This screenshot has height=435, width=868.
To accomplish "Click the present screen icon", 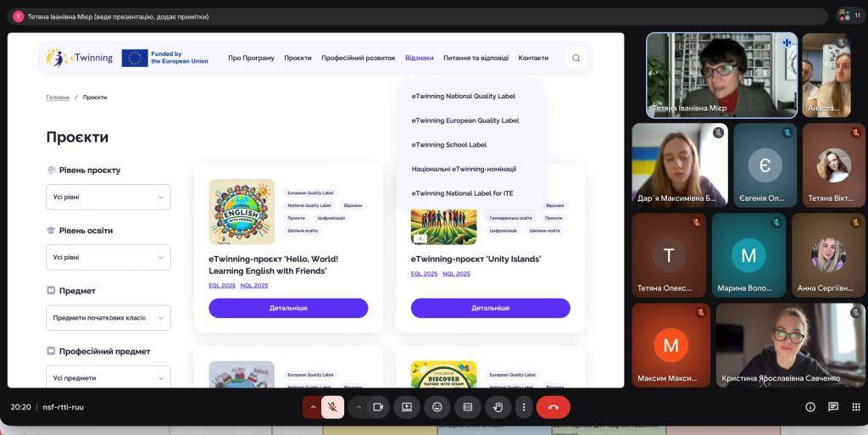I will point(407,407).
